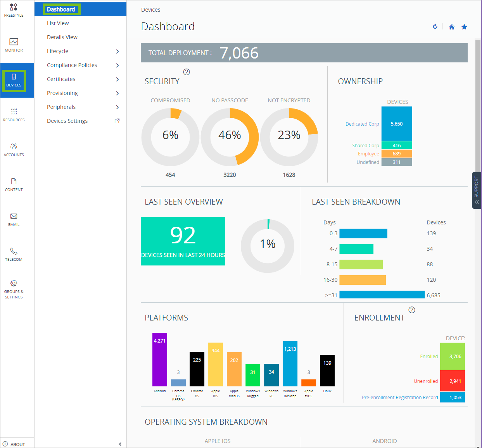Open Security help question mark
The height and width of the screenshot is (448, 482).
coord(187,72)
